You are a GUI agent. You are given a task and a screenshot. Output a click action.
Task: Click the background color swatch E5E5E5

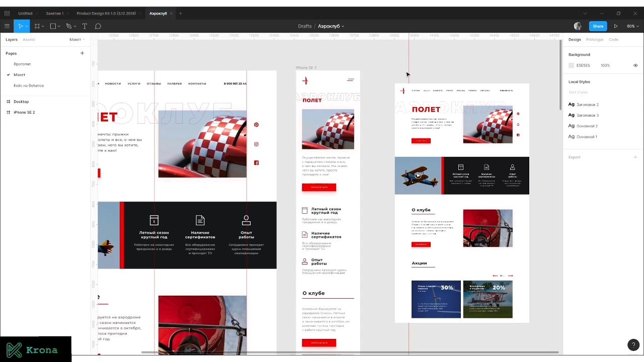(571, 65)
